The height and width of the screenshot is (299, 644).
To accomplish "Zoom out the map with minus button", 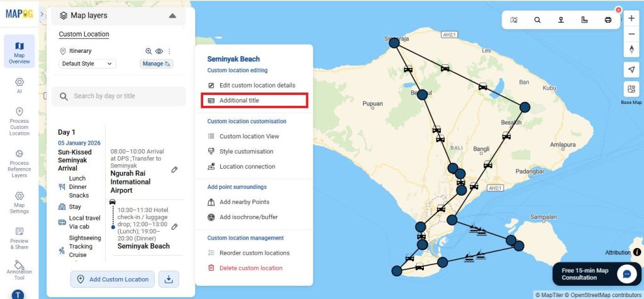I will [631, 34].
